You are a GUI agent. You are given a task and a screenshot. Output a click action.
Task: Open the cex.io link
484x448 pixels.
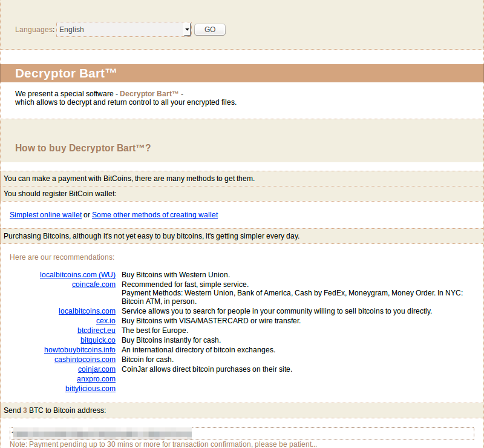106,321
